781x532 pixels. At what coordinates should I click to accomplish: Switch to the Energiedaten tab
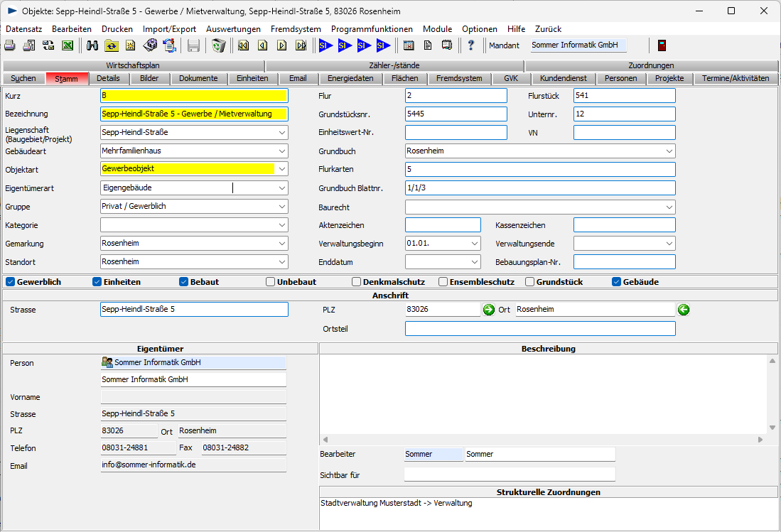(350, 78)
